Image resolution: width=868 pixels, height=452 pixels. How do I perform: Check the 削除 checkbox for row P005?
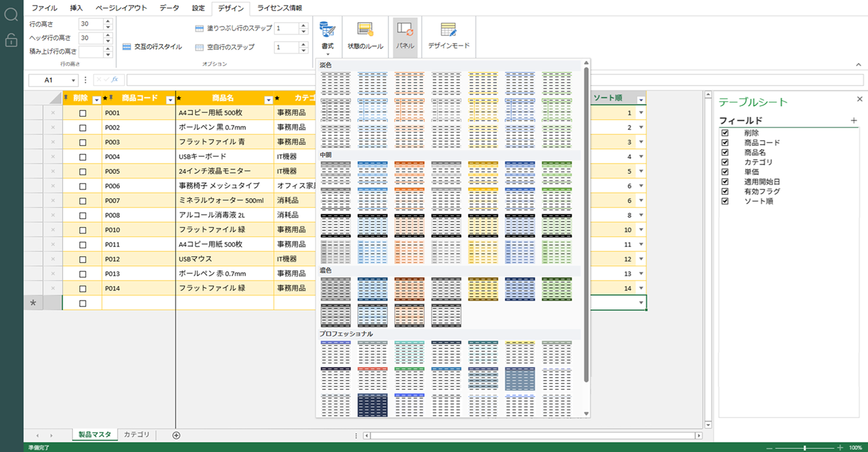[82, 171]
